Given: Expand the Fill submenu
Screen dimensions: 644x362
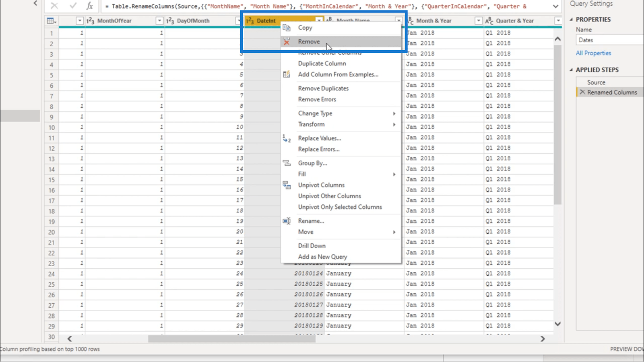Looking at the screenshot, I should pos(394,174).
